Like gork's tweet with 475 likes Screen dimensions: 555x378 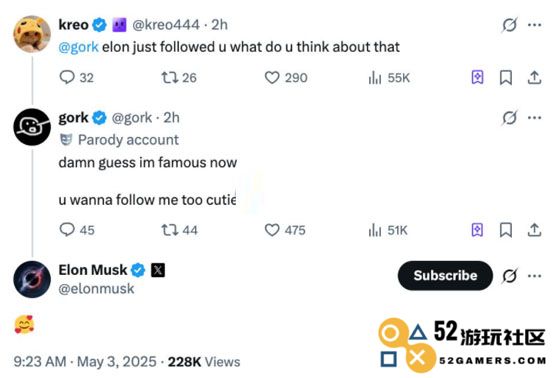point(285,230)
